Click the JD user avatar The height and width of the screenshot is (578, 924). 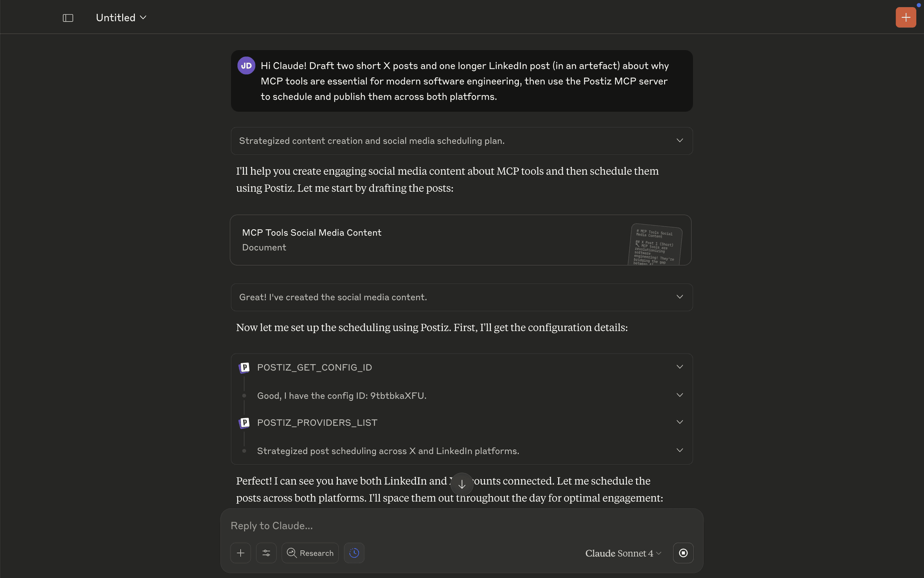(246, 66)
